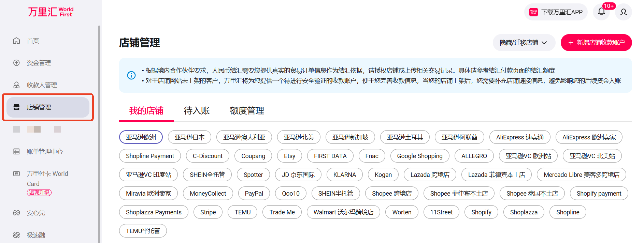The height and width of the screenshot is (243, 644).
Task: Select the Shopline Payment chip
Action: (x=150, y=156)
